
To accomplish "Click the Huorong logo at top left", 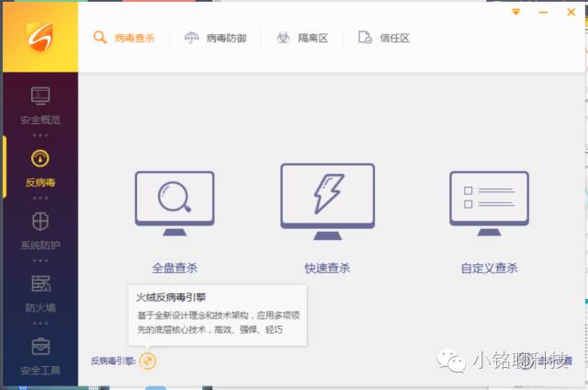I will point(40,37).
